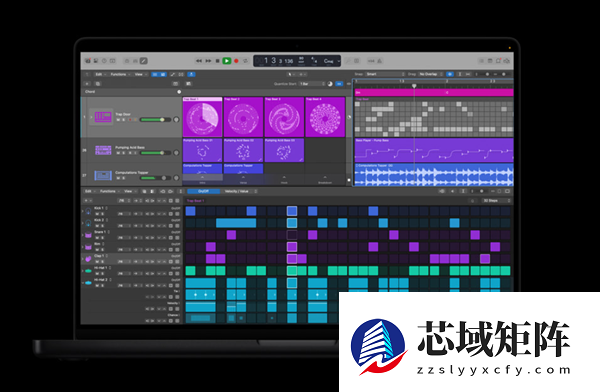This screenshot has height=392, width=600.
Task: Open the Mixer icon in control bar
Action: point(135,61)
